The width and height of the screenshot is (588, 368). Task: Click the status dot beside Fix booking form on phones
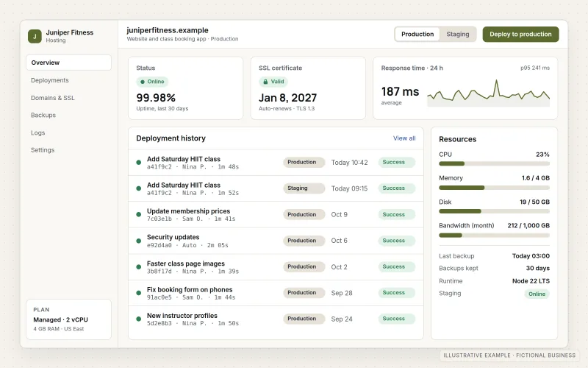[139, 293]
